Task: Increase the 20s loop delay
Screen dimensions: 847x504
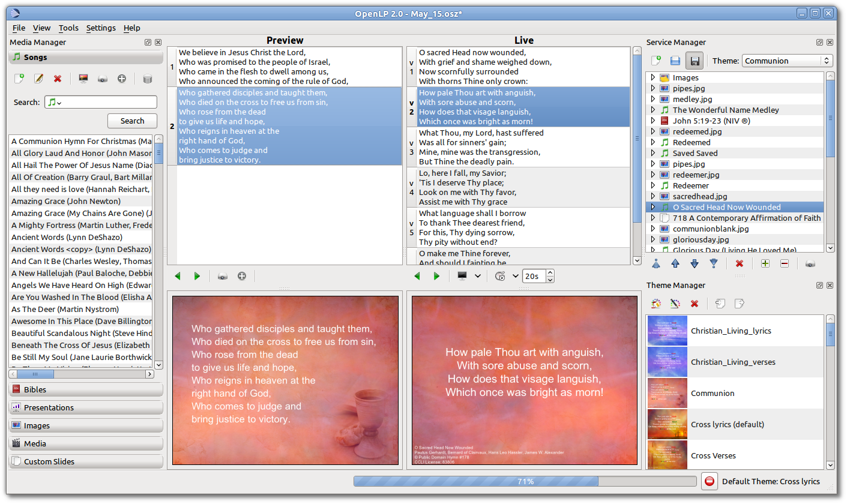Action: 550,272
